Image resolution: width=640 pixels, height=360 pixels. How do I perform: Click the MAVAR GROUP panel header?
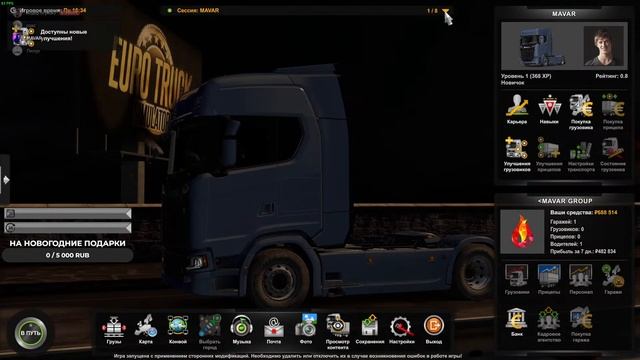[565, 201]
